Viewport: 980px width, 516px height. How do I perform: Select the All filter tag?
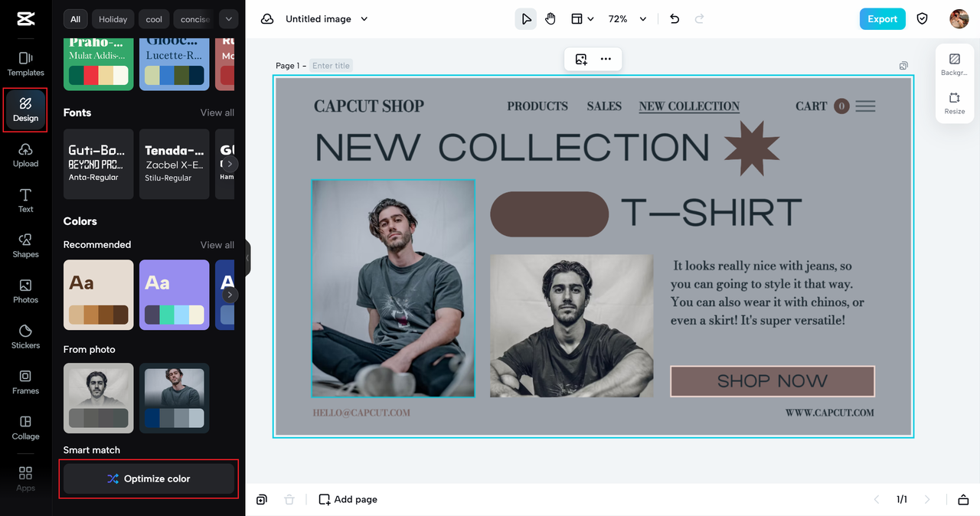[x=75, y=19]
